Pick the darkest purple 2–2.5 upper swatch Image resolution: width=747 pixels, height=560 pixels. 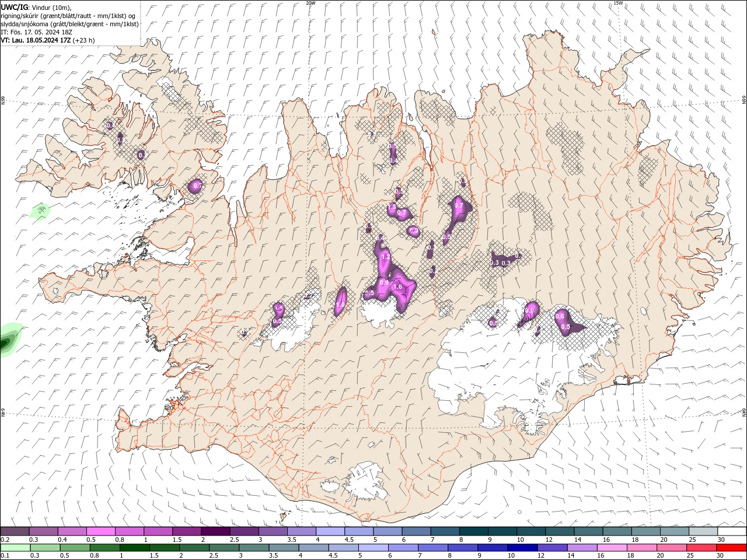pos(215,531)
